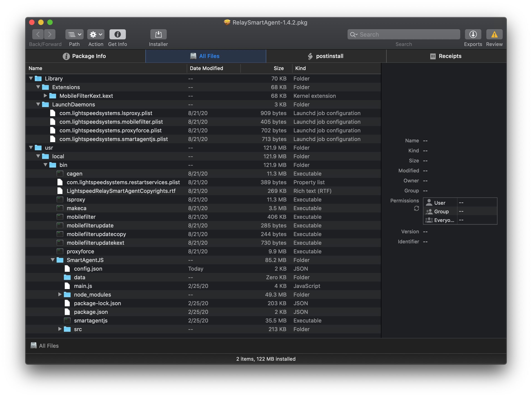Sort by Date Modified column header
The image size is (532, 398).
coord(206,68)
